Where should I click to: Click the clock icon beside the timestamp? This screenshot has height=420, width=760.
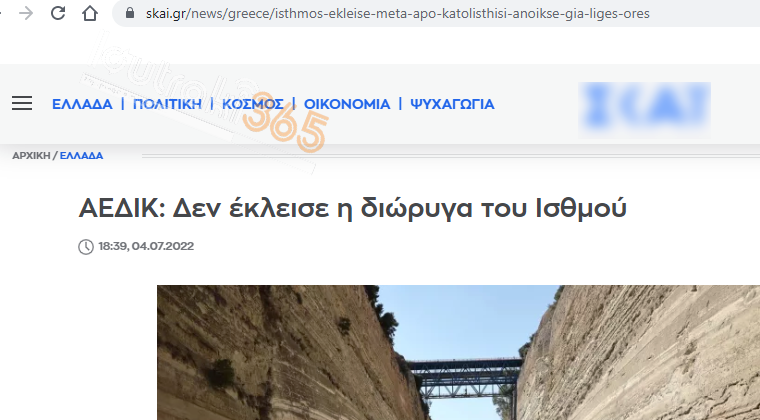[x=86, y=247]
